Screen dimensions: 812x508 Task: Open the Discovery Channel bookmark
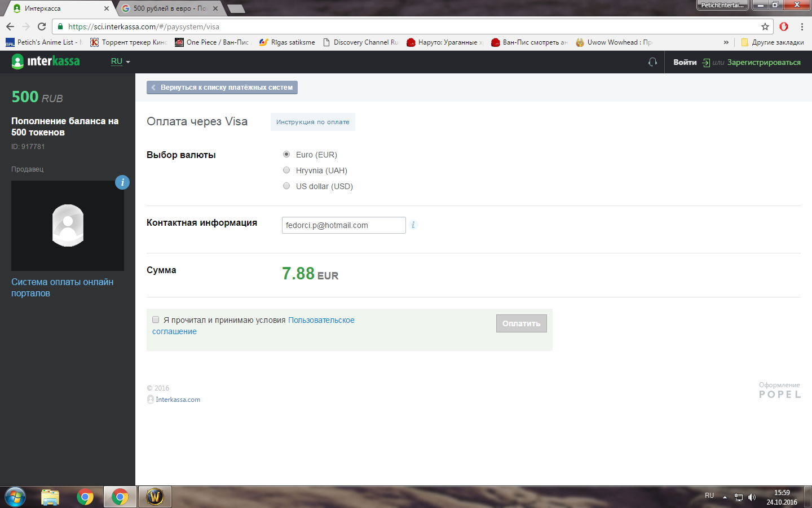click(361, 42)
